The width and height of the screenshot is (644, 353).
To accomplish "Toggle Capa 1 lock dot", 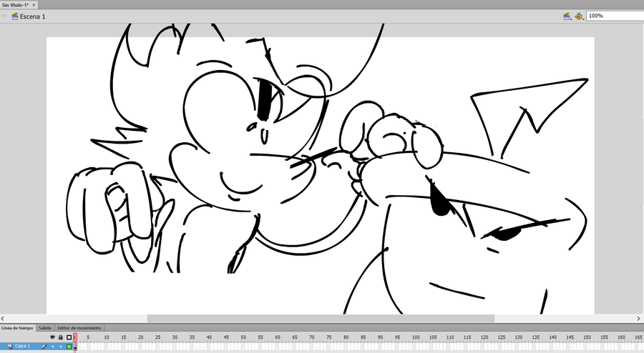I will (x=61, y=347).
